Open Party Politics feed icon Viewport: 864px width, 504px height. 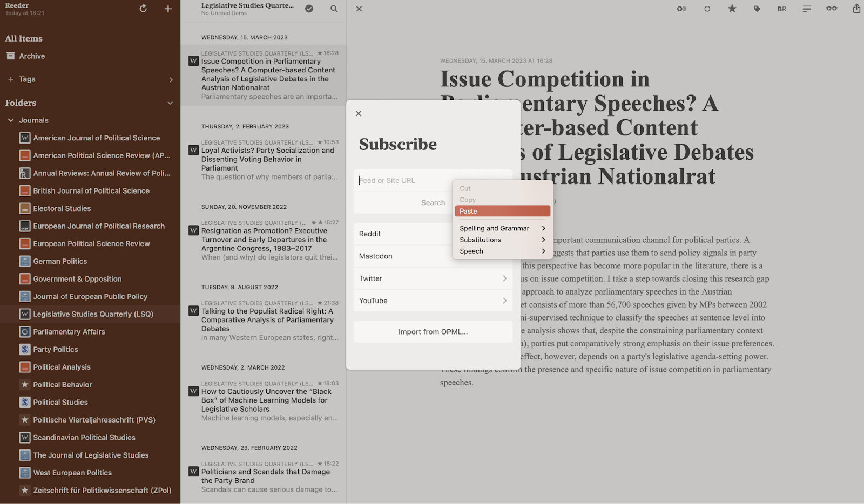pyautogui.click(x=25, y=350)
